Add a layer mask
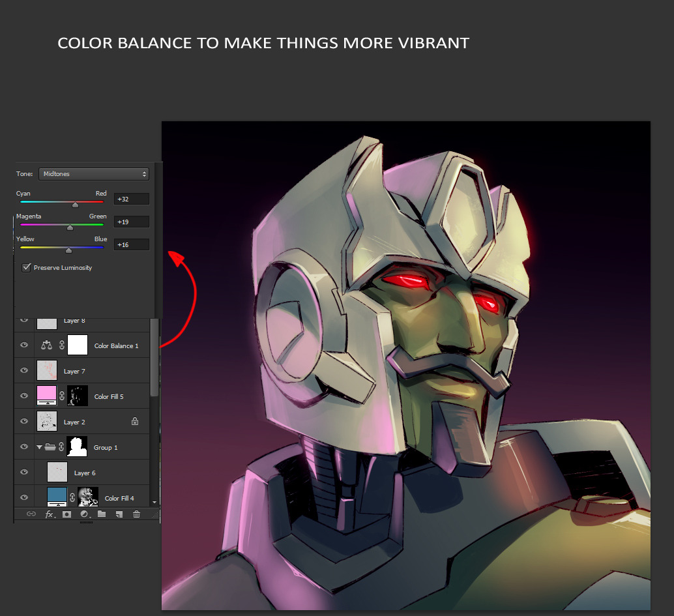The image size is (674, 616). tap(66, 514)
